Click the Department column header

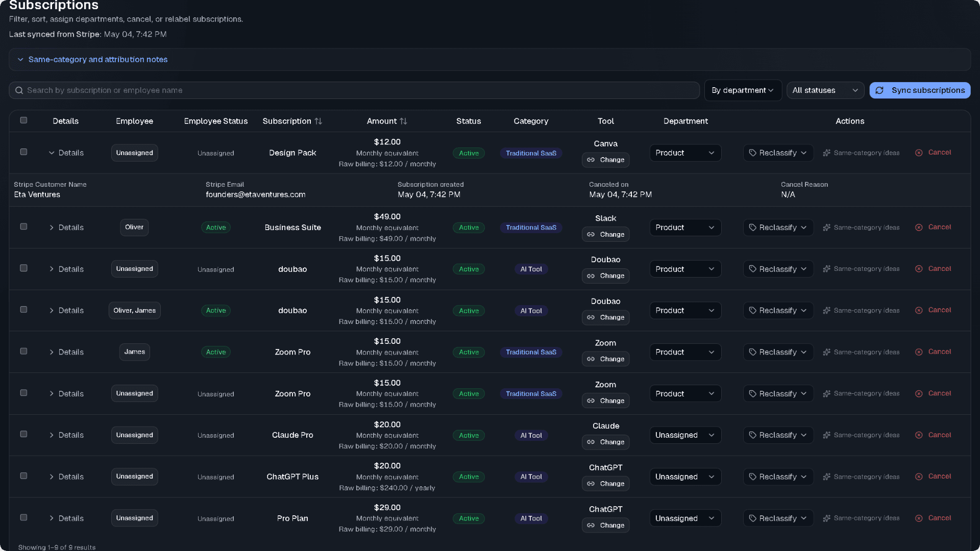pos(685,121)
